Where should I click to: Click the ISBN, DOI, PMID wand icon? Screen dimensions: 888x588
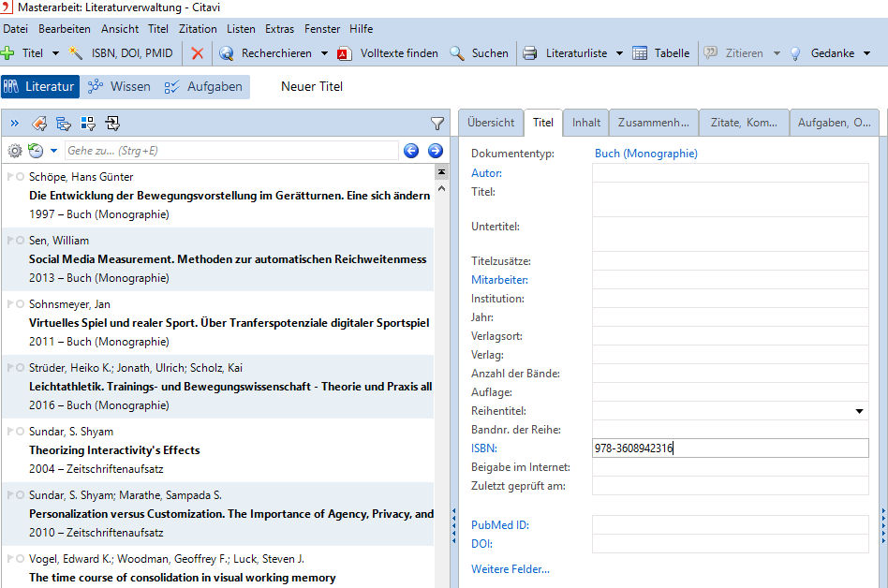pos(75,53)
